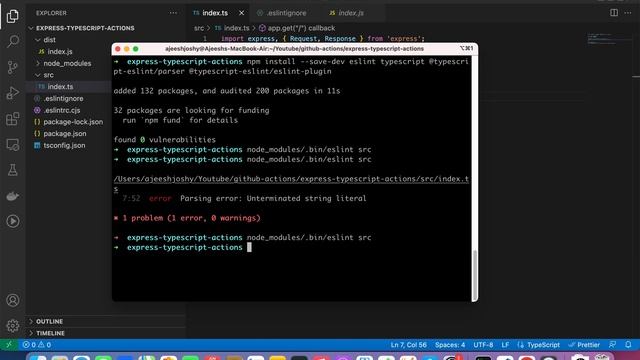Change UTF-8 file encoding
640x360 pixels.
(x=483, y=345)
